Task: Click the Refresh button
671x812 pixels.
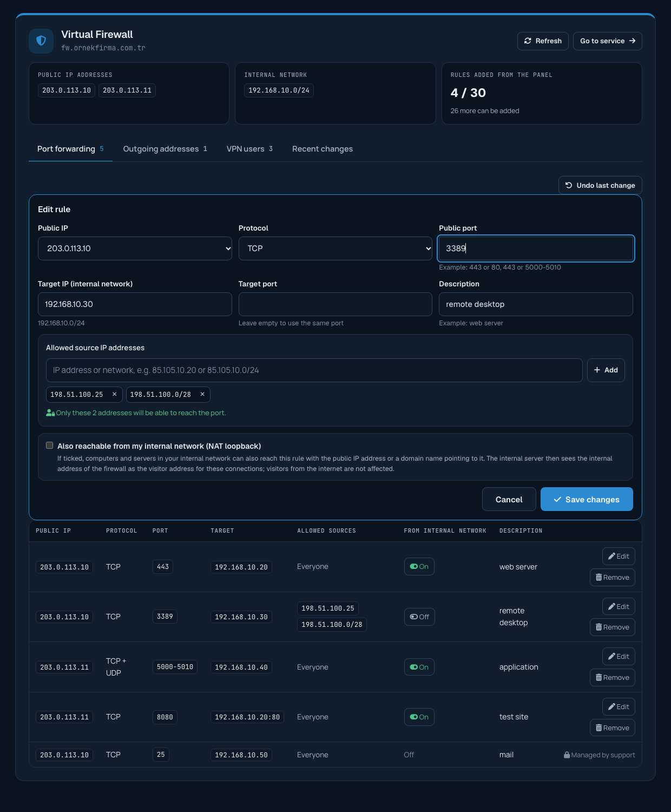Action: pyautogui.click(x=543, y=41)
